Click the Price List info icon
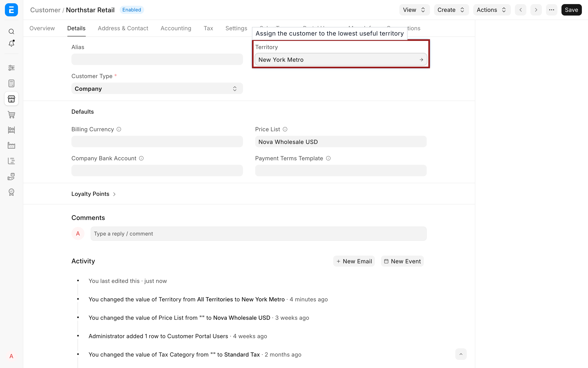 coord(285,129)
